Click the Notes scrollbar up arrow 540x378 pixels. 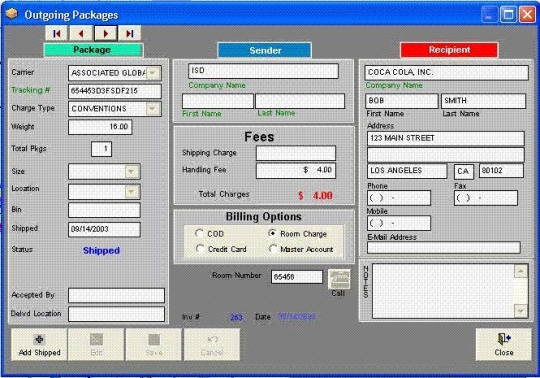(520, 271)
